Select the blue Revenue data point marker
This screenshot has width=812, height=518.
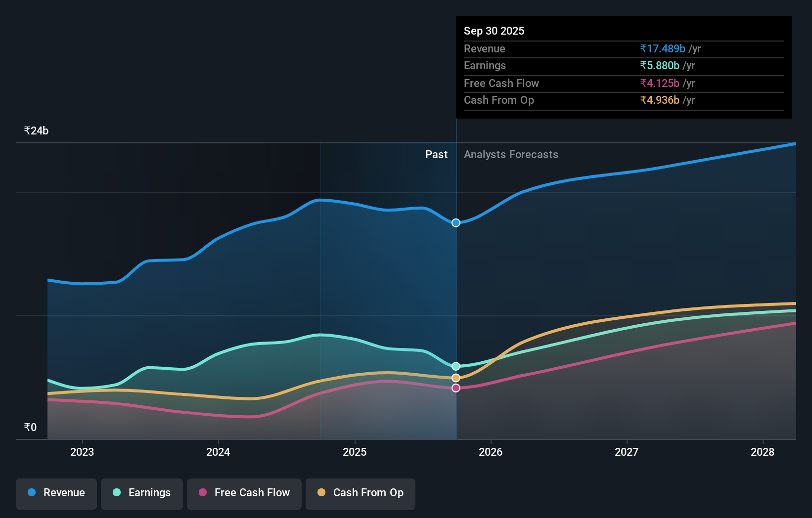(455, 223)
